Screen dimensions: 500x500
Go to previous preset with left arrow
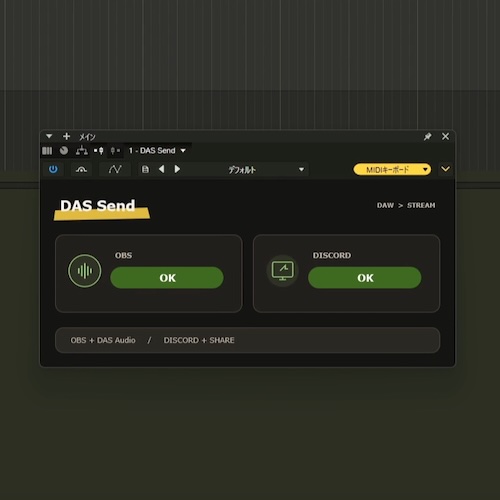[162, 169]
